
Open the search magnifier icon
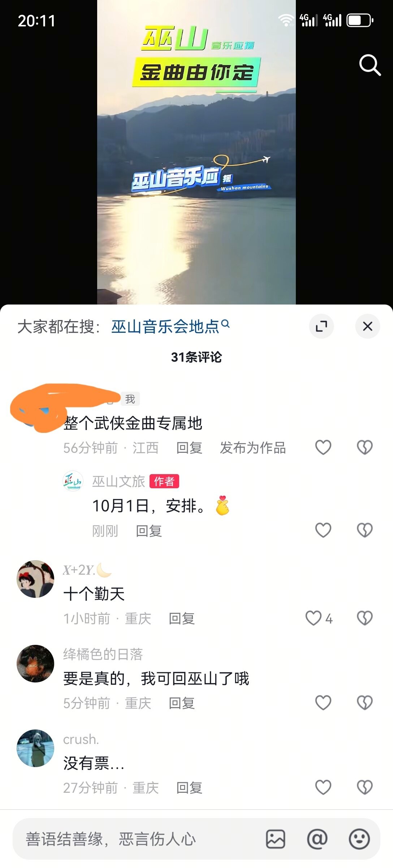pyautogui.click(x=370, y=65)
